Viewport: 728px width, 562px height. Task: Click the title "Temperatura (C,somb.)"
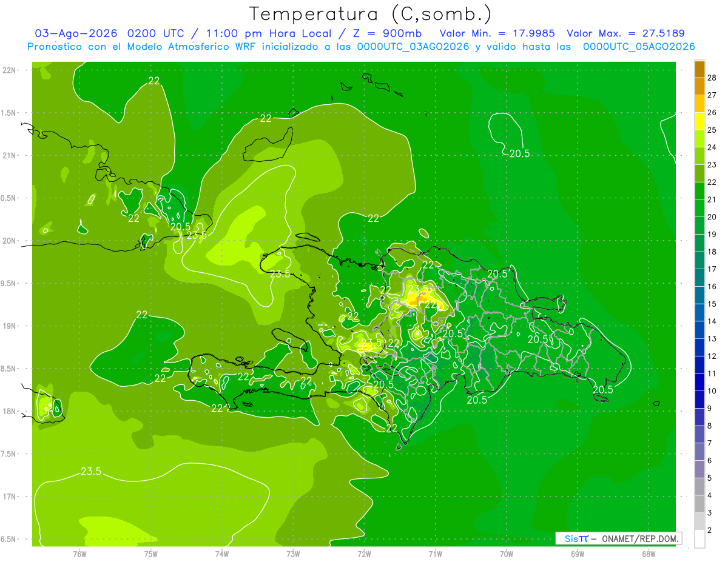tap(371, 14)
